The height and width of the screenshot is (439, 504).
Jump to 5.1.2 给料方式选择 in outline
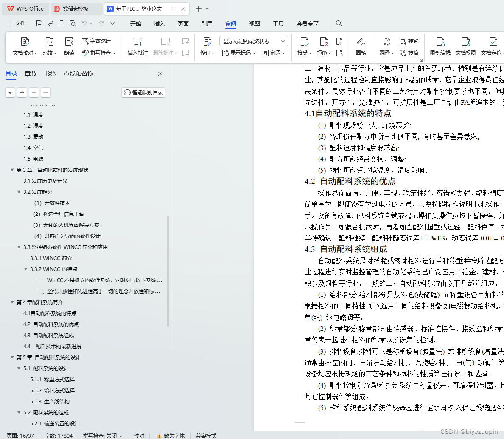coord(52,391)
